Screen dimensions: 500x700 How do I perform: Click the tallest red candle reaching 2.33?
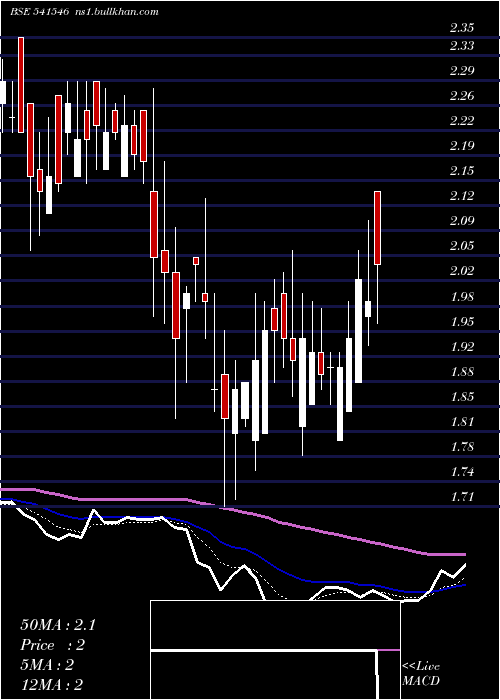point(21,85)
